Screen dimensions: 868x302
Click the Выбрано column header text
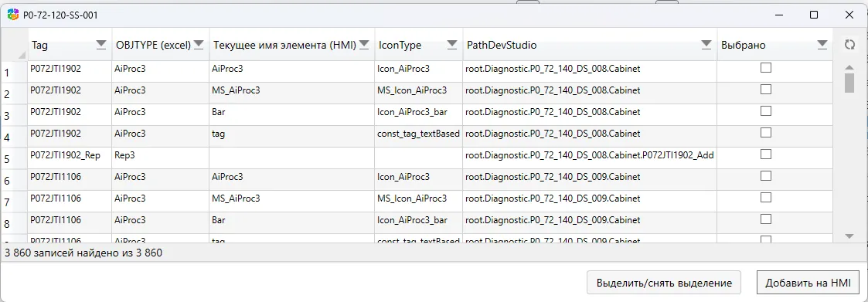click(x=744, y=46)
